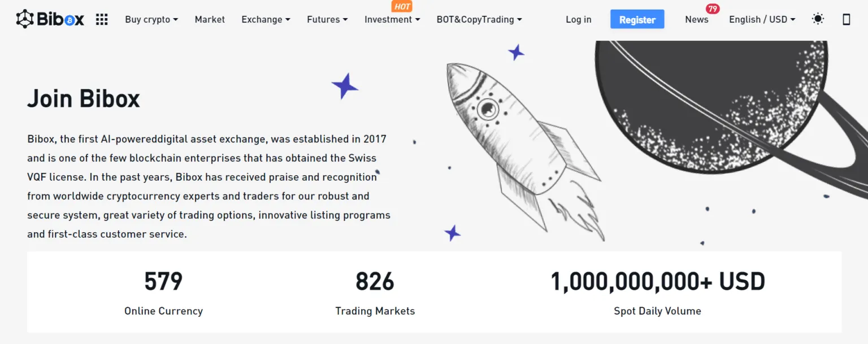Expand the Buy crypto dropdown
This screenshot has width=868, height=344.
[151, 19]
